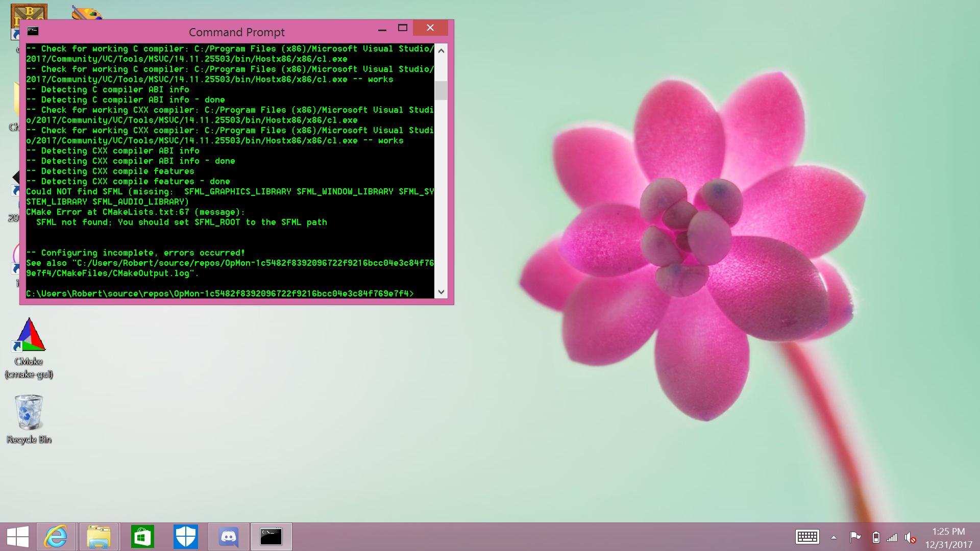Open network signal tray icon
The height and width of the screenshot is (551, 980).
point(892,537)
